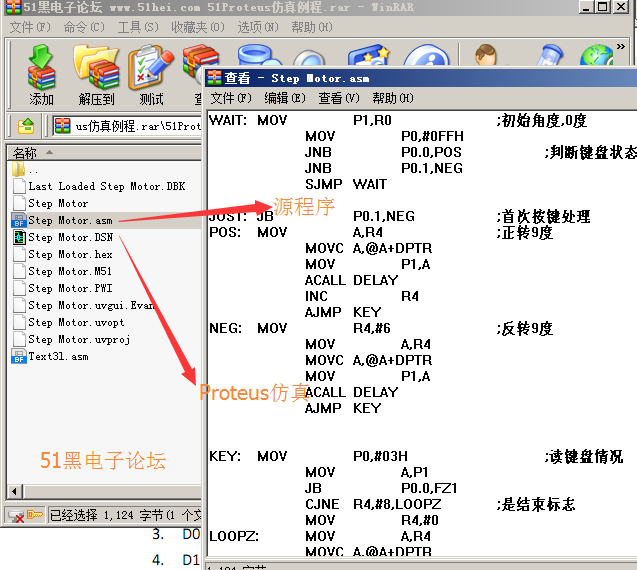The image size is (637, 570).
Task: Click the Info toolbar icon
Action: (427, 55)
